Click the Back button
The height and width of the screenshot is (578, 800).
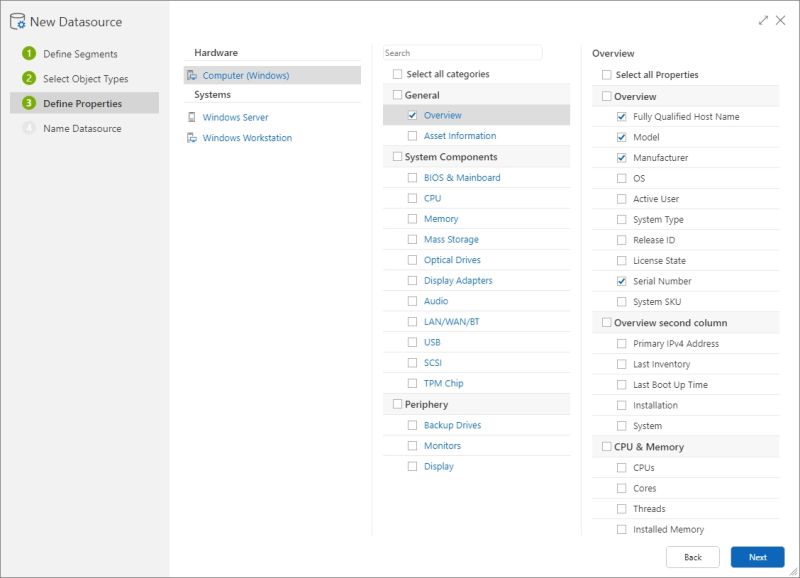tap(694, 557)
